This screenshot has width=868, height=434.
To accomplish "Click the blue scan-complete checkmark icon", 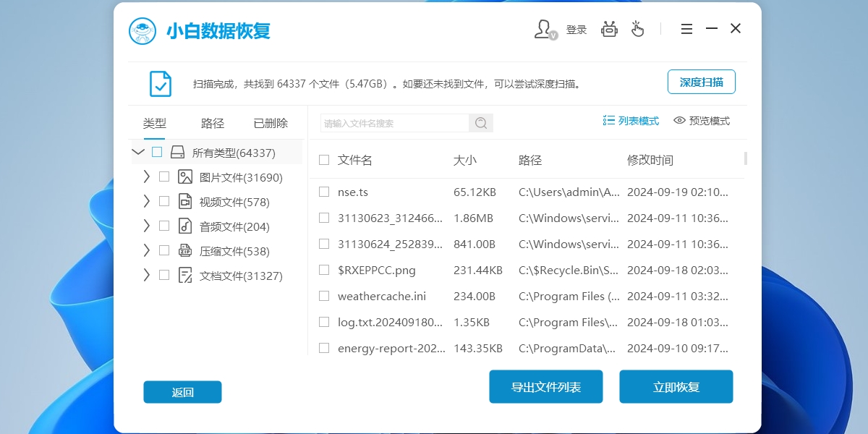I will click(x=160, y=82).
